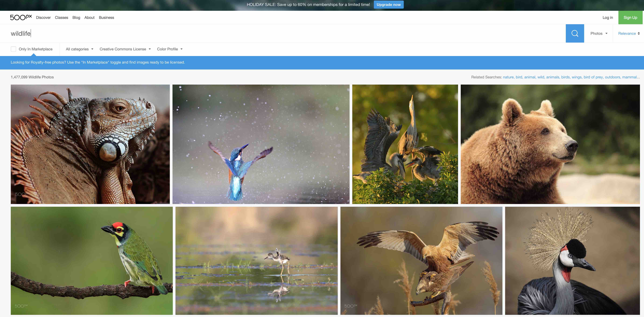Click the bird of prey related search
This screenshot has height=317, width=644.
pyautogui.click(x=594, y=77)
